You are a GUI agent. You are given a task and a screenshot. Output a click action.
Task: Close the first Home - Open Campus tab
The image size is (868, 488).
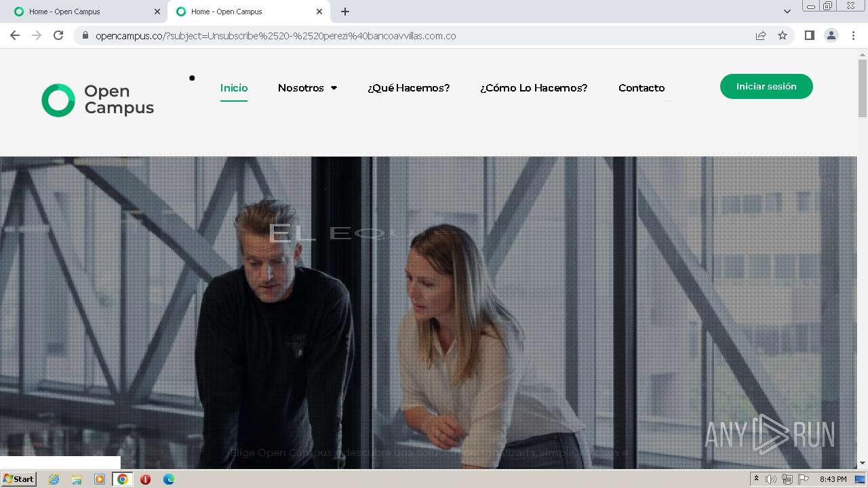pyautogui.click(x=157, y=12)
